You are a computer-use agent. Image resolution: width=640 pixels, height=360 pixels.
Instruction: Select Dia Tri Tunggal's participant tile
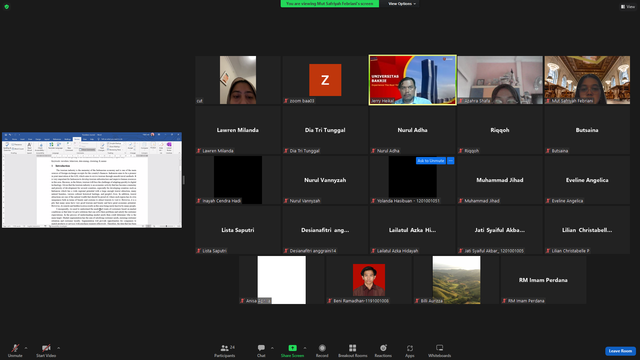[x=325, y=130]
